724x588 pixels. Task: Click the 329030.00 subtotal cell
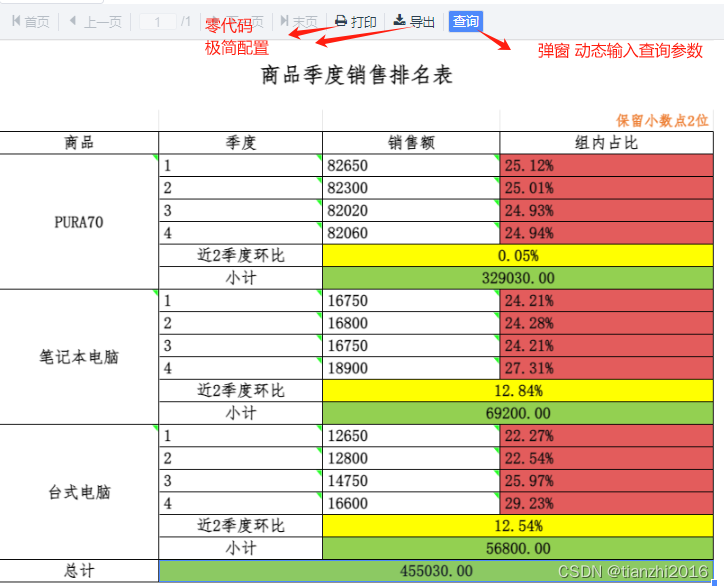518,278
